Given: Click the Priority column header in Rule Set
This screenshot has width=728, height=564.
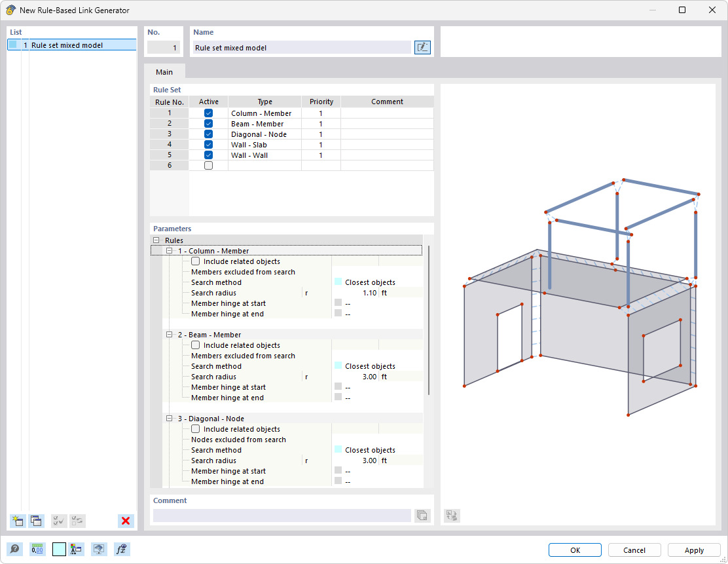Looking at the screenshot, I should click(321, 102).
